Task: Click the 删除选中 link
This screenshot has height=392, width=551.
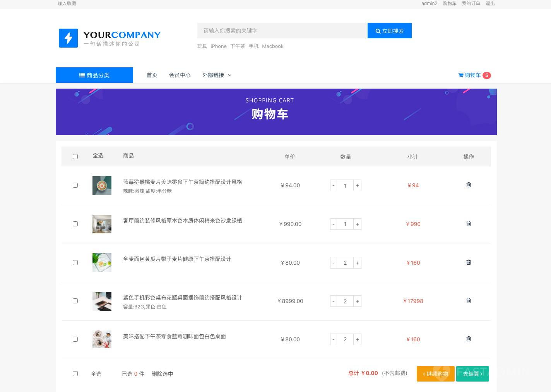Action: 162,373
